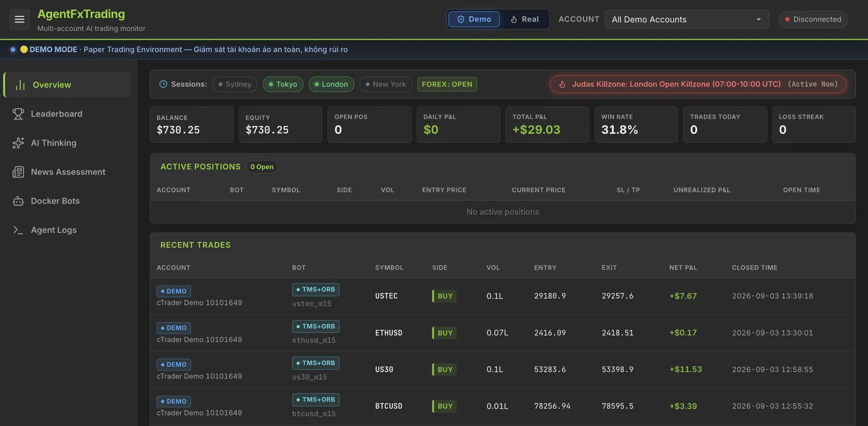Viewport: 868px width, 426px height.
Task: Click the DEMO badge in USTEC row
Action: (x=174, y=291)
